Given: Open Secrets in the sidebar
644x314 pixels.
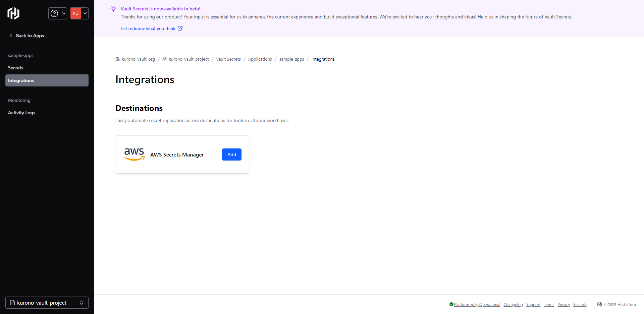Looking at the screenshot, I should [47, 68].
